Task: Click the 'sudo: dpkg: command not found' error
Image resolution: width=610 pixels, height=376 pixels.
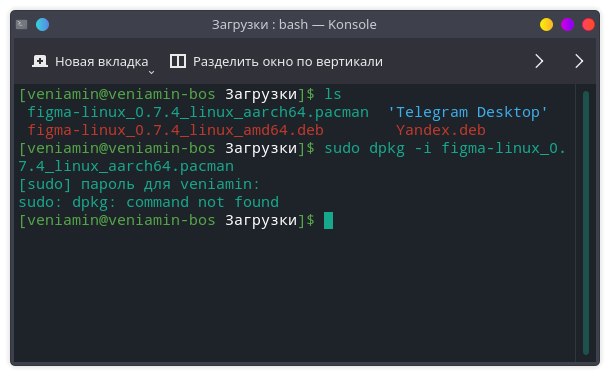Action: (x=149, y=202)
